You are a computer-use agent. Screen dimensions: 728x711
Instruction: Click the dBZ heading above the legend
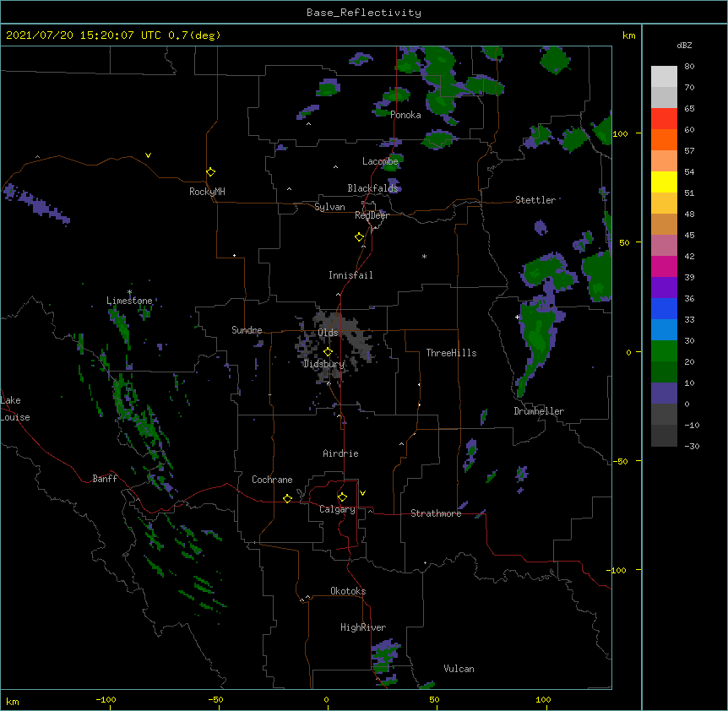click(684, 46)
